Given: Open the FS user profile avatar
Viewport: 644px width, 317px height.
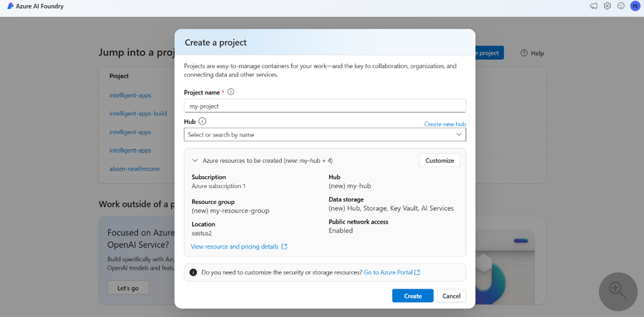Looking at the screenshot, I should click(x=635, y=6).
